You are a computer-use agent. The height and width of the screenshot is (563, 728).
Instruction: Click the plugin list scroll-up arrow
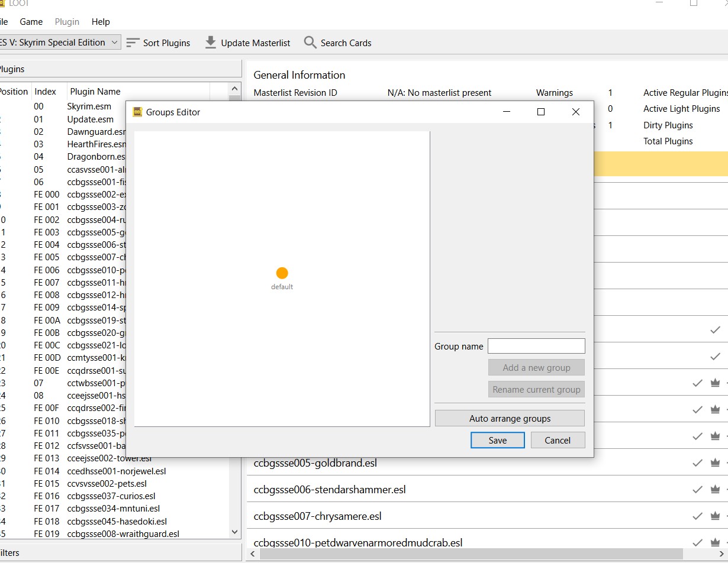(234, 89)
